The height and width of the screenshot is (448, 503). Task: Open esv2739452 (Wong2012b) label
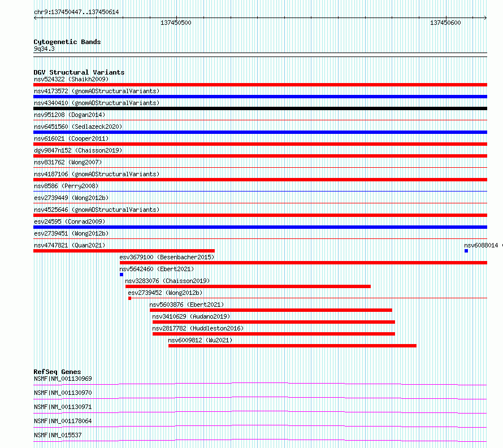(x=165, y=293)
